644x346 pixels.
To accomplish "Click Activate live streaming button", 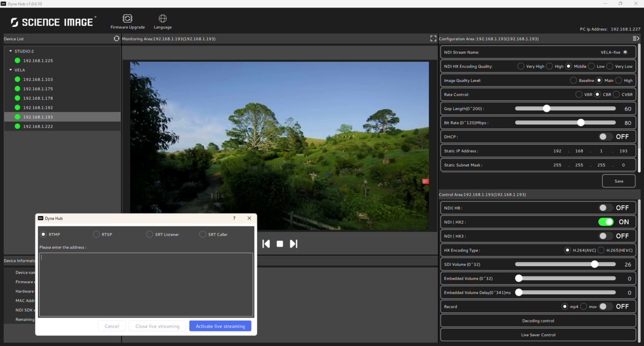I will [220, 326].
